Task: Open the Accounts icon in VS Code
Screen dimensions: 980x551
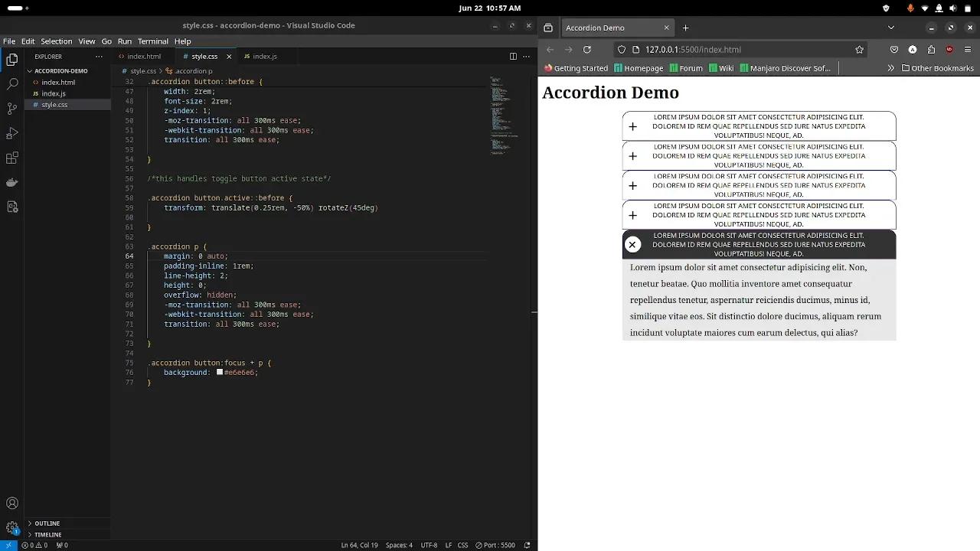Action: point(12,504)
